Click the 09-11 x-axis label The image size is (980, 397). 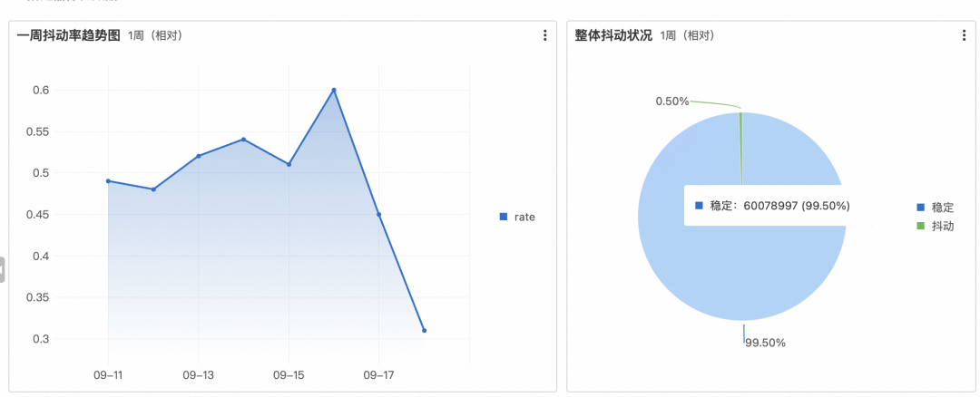[x=108, y=375]
